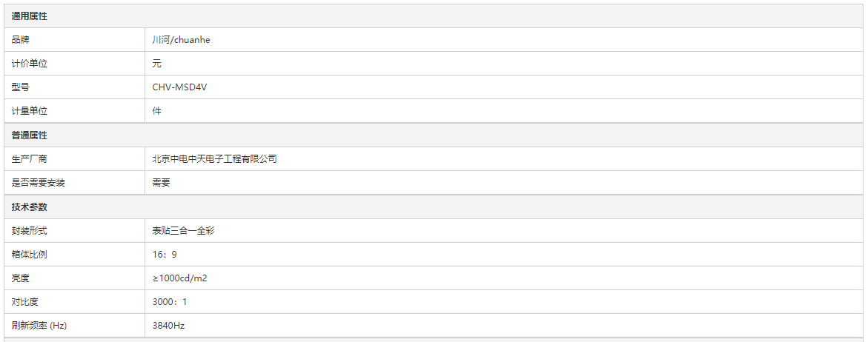Click the 计量单位 label

click(30, 111)
